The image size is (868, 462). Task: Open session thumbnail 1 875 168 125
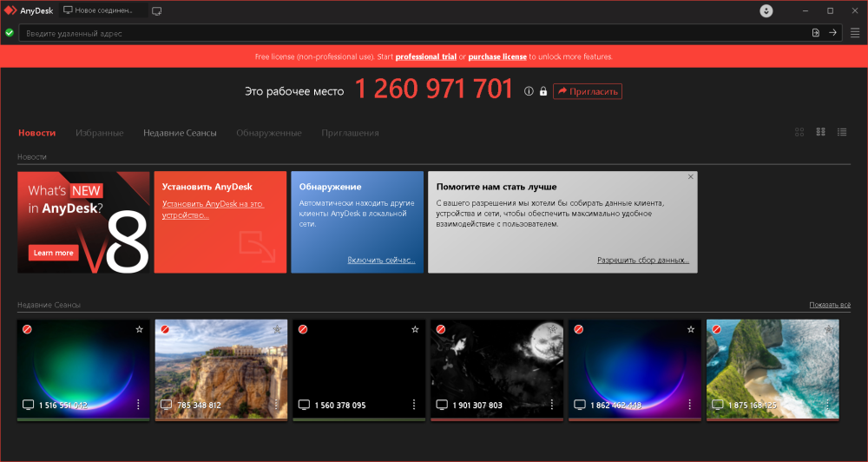click(773, 369)
